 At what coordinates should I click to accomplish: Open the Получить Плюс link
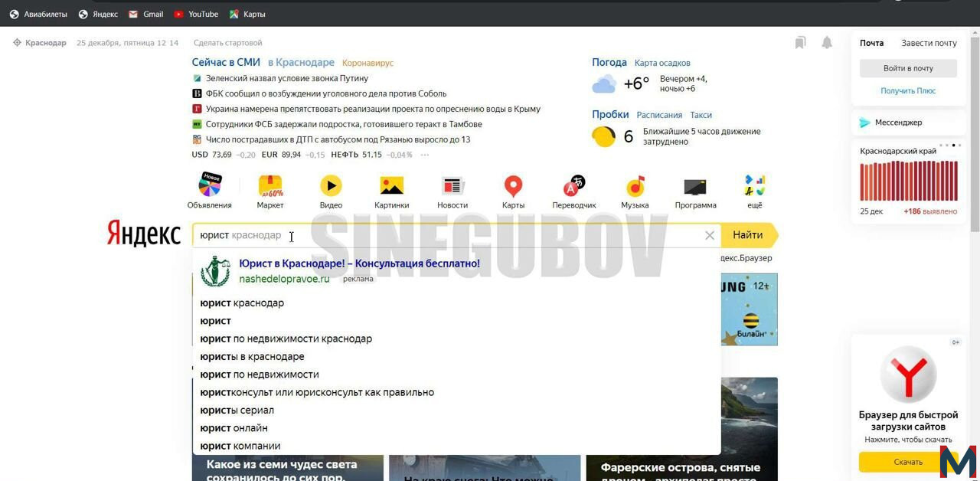[x=908, y=90]
